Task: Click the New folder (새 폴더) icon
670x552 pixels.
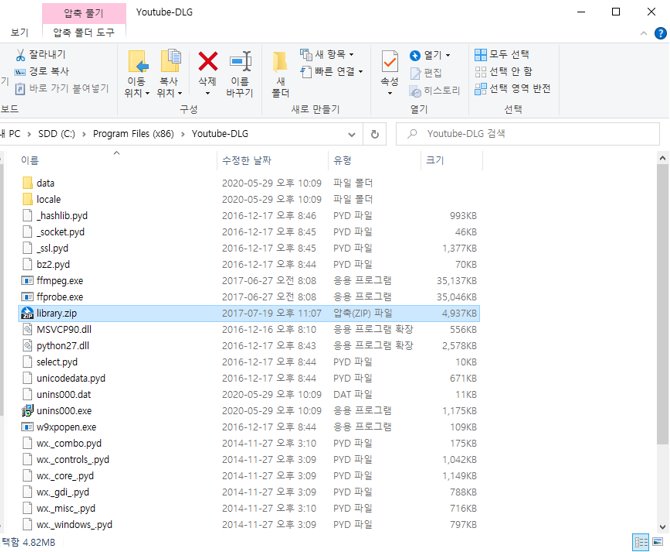Action: [280, 62]
